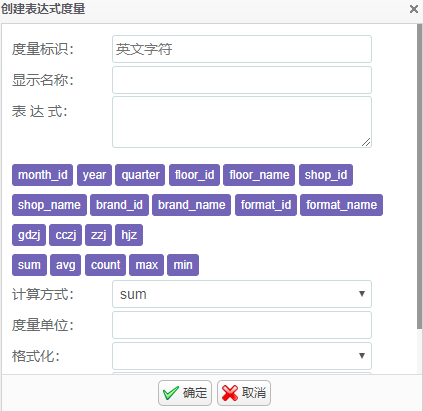Click inside the 表达式 text area
This screenshot has height=411, width=423.
tap(242, 122)
